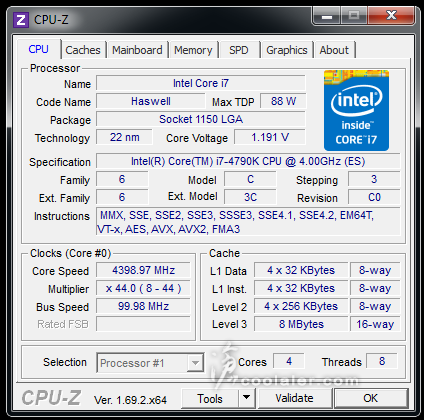Go to the SPD tab
This screenshot has height=420, width=424.
click(x=239, y=50)
